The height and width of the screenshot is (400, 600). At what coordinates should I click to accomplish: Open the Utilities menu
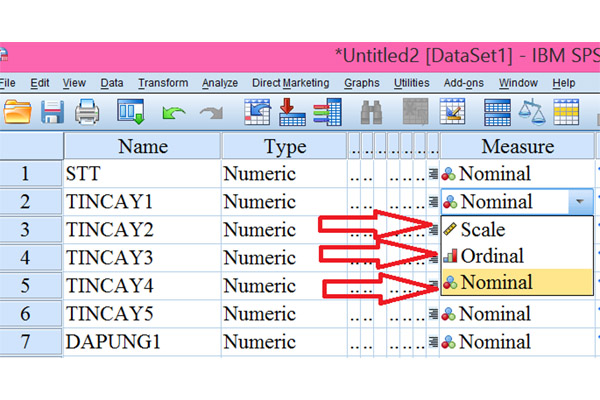(412, 83)
